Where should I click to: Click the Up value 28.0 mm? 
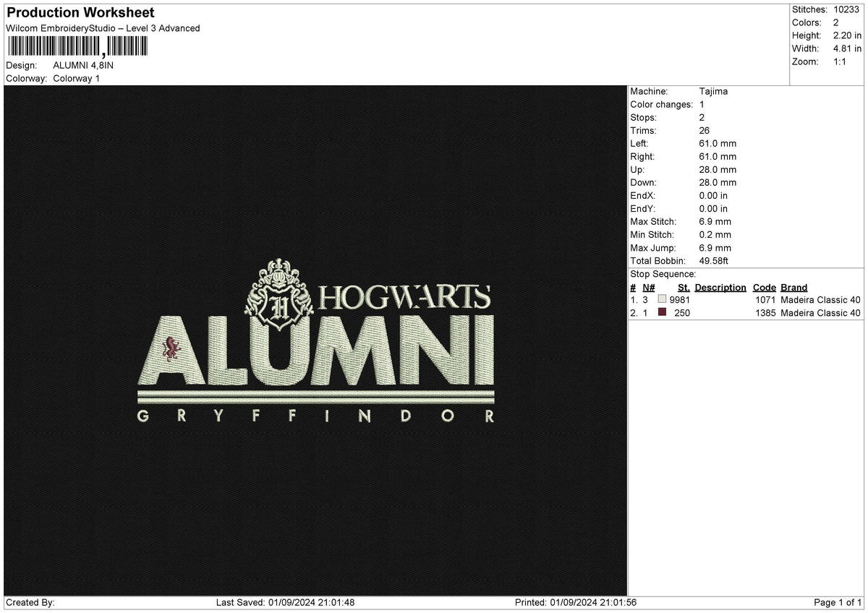[718, 169]
